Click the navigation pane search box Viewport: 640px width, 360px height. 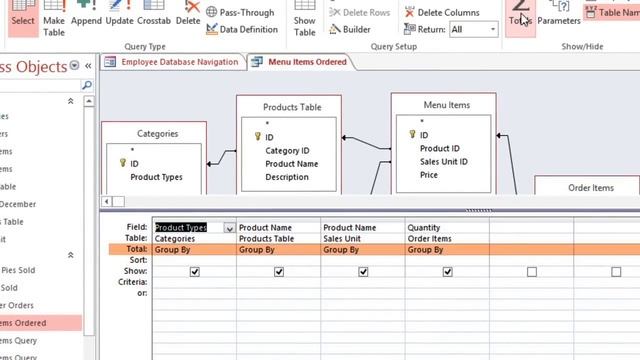(x=40, y=85)
